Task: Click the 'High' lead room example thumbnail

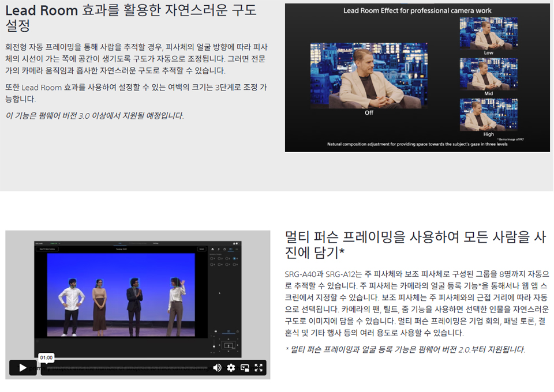Action: pyautogui.click(x=488, y=115)
